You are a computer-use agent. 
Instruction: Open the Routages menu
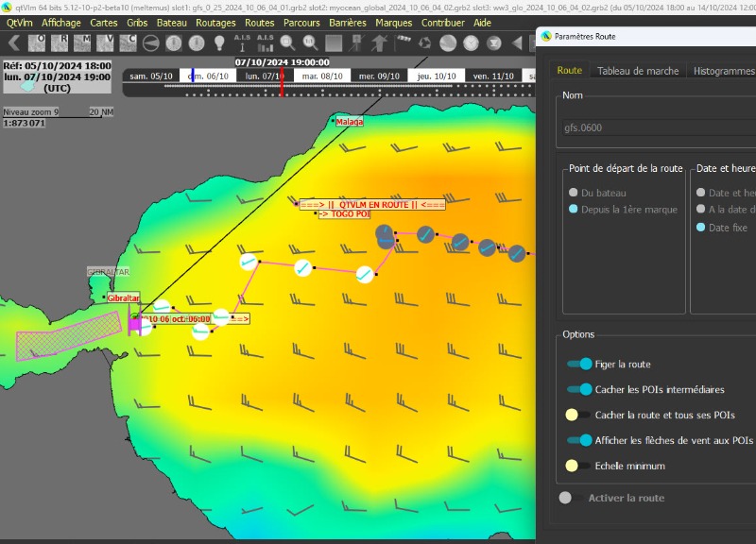pos(215,23)
